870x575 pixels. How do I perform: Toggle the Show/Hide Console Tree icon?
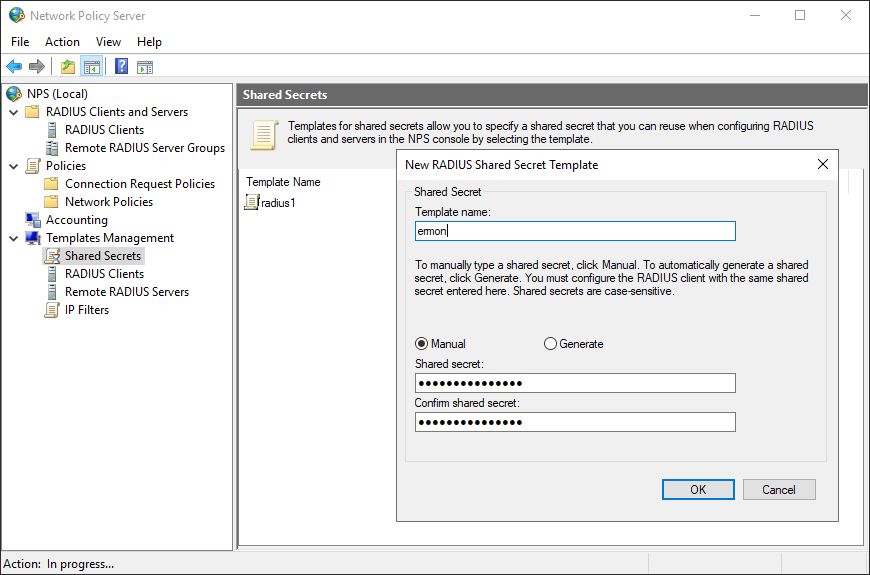tap(92, 67)
